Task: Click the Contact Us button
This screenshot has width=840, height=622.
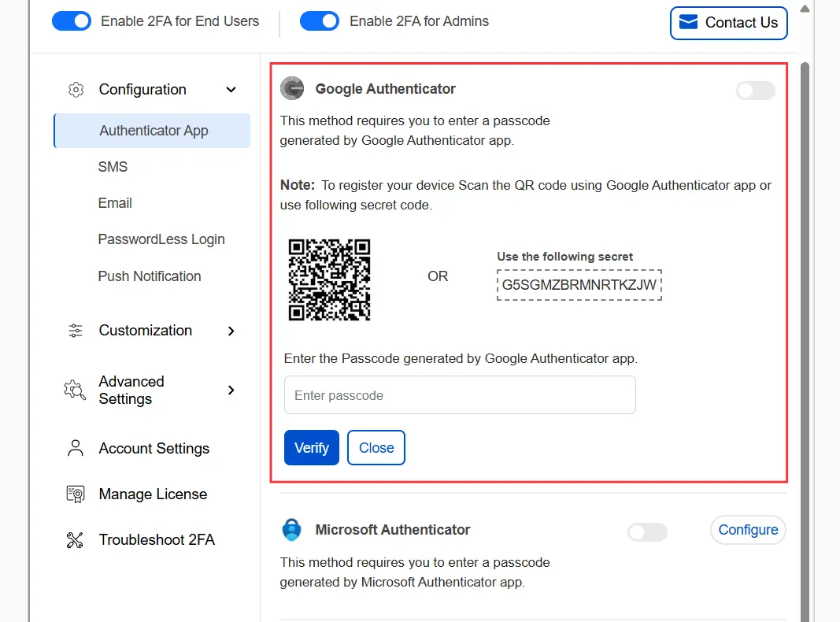Action: coord(728,23)
